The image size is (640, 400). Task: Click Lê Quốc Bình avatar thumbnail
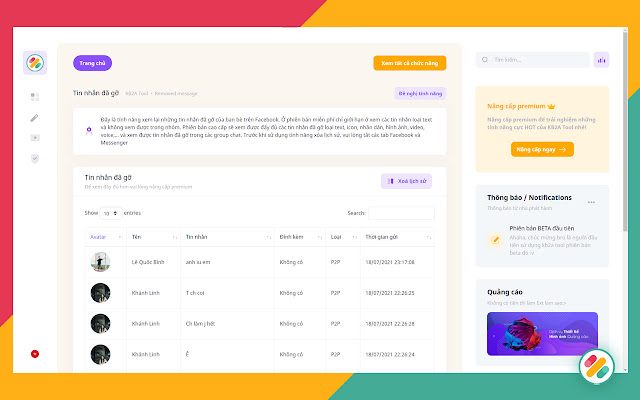100,262
